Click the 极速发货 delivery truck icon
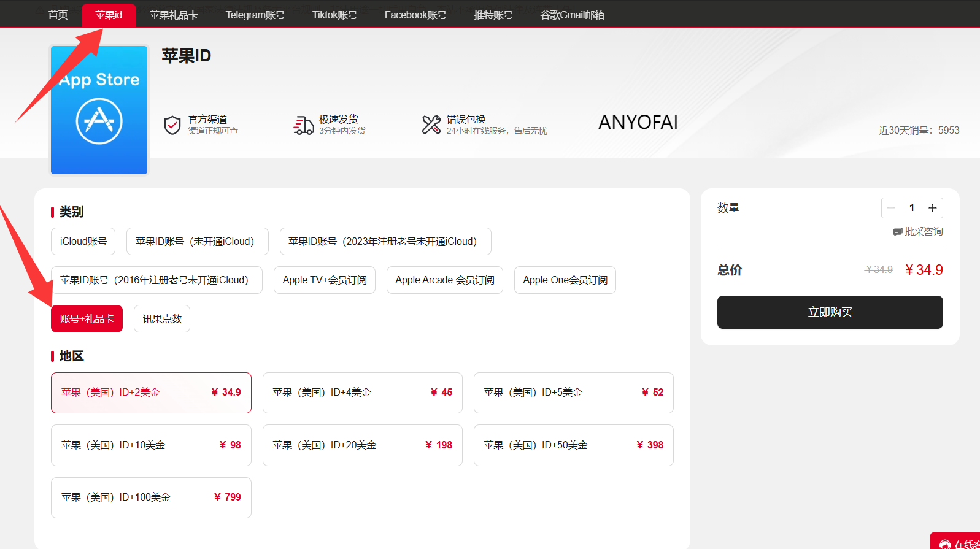 [x=303, y=125]
